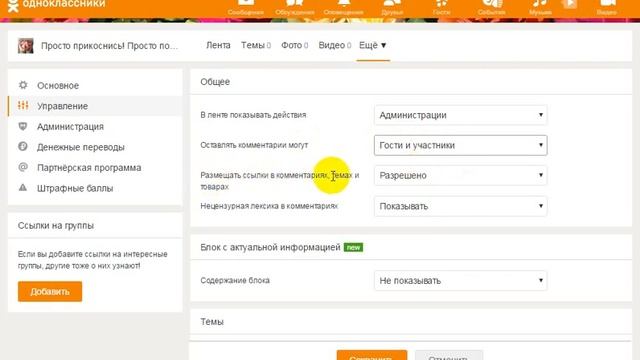The image size is (640, 360).
Task: Click the Добавить button for group links
Action: click(50, 291)
